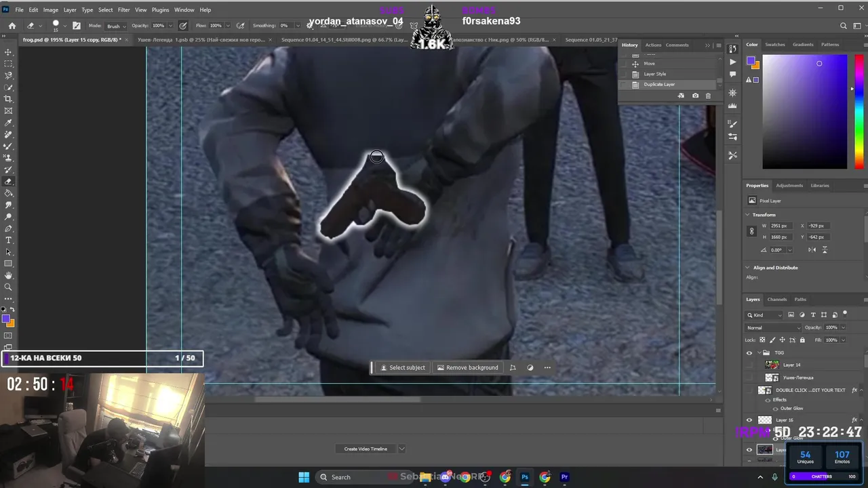
Task: Click the search icon at top right
Action: [844, 26]
